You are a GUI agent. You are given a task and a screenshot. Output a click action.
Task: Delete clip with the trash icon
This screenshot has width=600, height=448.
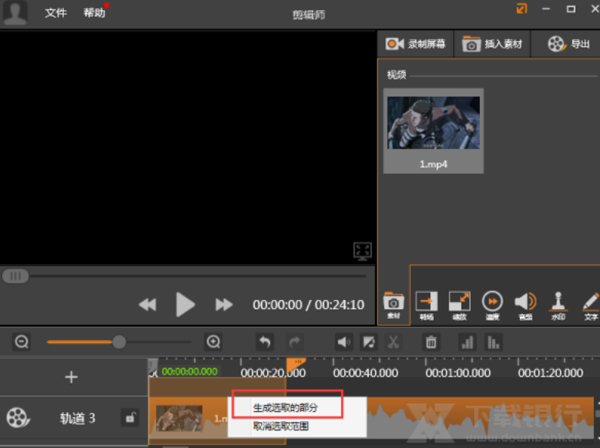(x=430, y=342)
